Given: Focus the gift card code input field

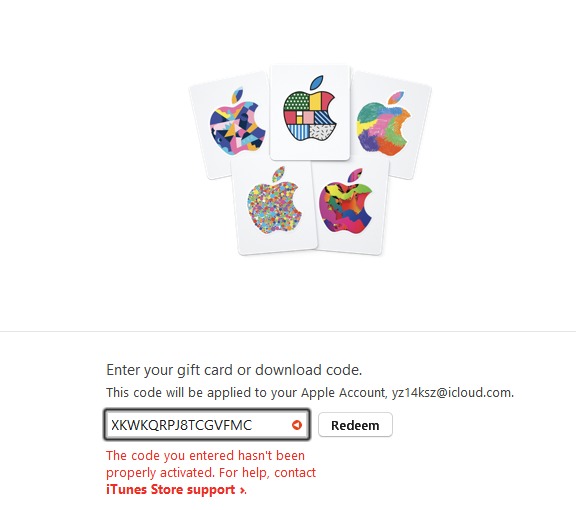Looking at the screenshot, I should point(207,425).
